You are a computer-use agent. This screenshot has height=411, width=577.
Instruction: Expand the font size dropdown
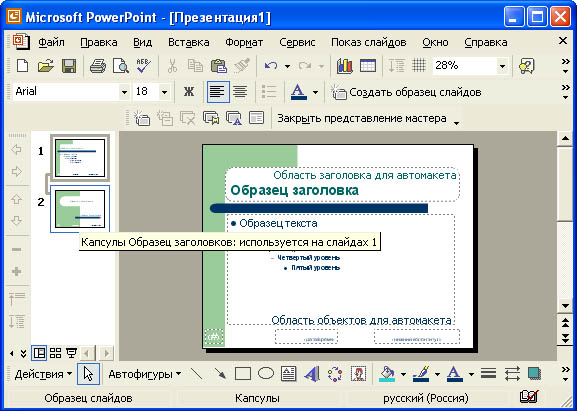(x=164, y=92)
